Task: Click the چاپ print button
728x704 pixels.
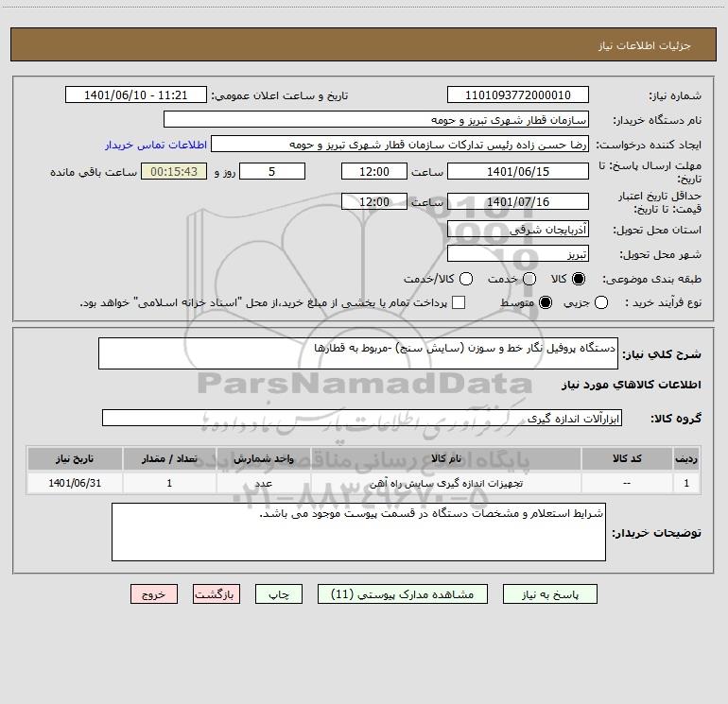Action: [279, 594]
